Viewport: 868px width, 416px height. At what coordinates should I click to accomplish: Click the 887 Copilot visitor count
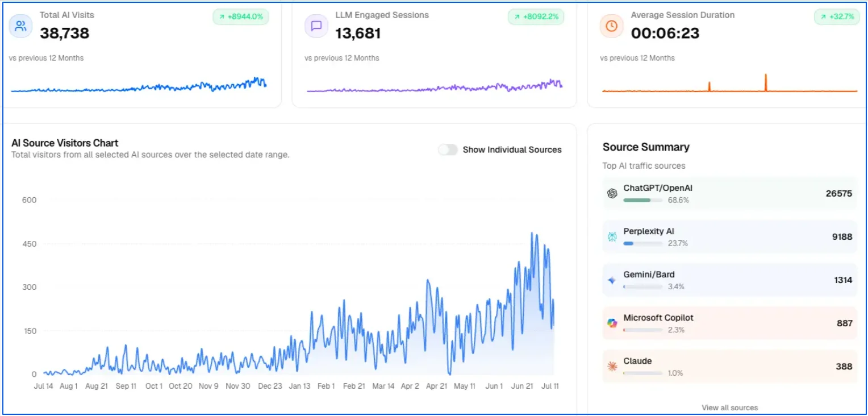click(845, 323)
